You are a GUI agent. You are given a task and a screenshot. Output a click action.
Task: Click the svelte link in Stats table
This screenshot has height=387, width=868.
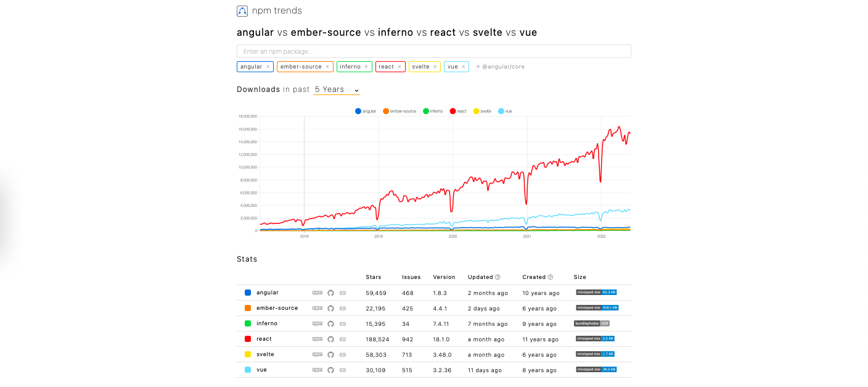pos(265,354)
